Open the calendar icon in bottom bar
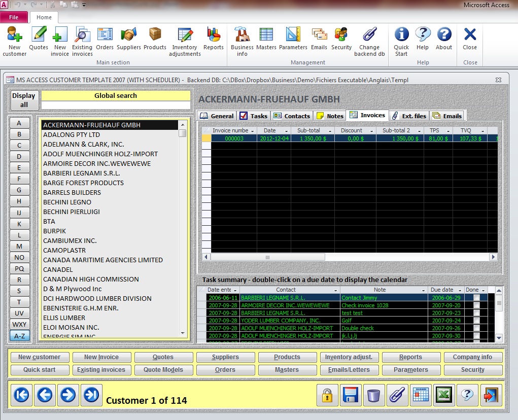Screen dimensions: 518x420 [421, 395]
